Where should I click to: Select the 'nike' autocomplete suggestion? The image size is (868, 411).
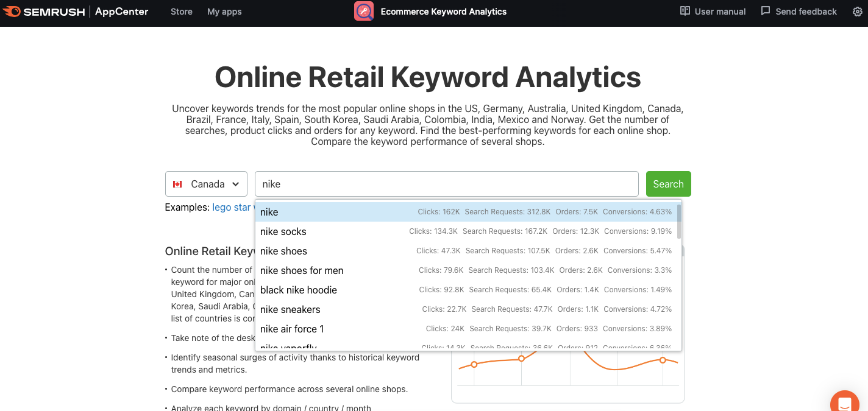pyautogui.click(x=269, y=212)
